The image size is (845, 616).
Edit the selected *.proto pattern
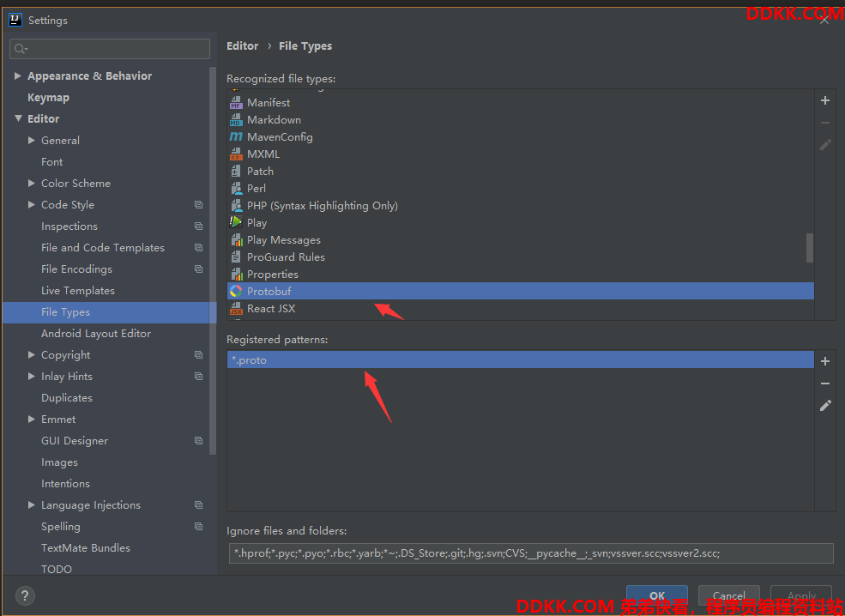coord(825,406)
